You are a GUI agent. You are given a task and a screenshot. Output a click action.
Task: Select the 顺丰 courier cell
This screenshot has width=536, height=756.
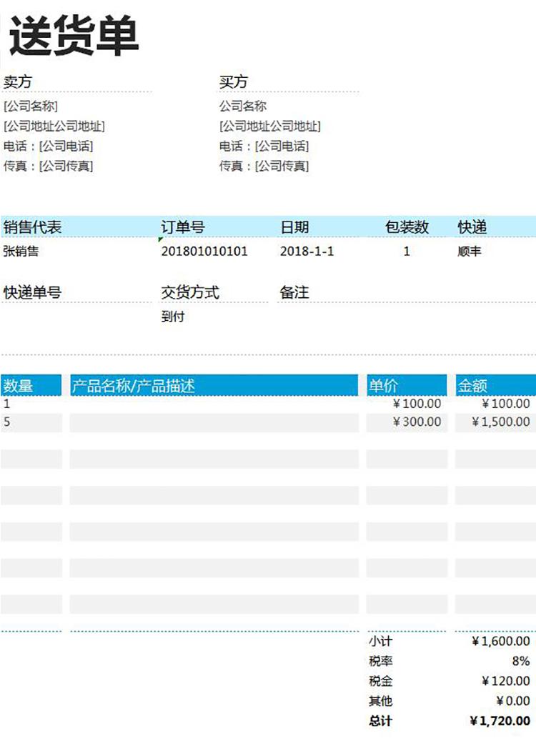(x=470, y=251)
